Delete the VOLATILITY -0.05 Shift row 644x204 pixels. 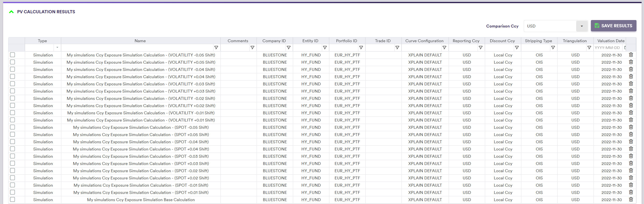pos(631,55)
